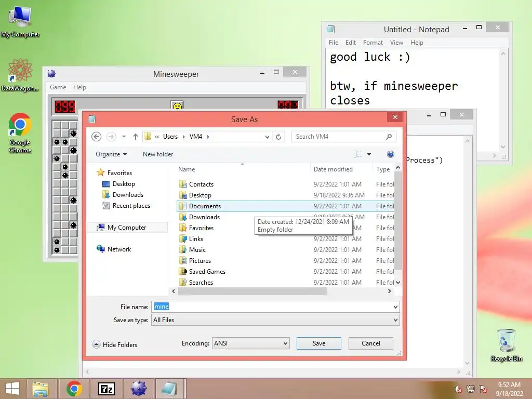This screenshot has height=399, width=532.
Task: Launch Chrome from the taskbar
Action: (x=74, y=389)
